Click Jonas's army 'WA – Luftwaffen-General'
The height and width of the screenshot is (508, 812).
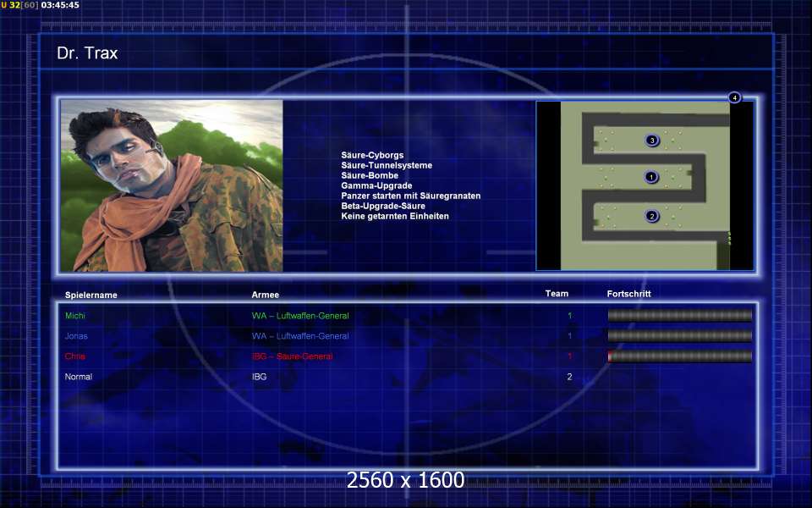point(300,336)
